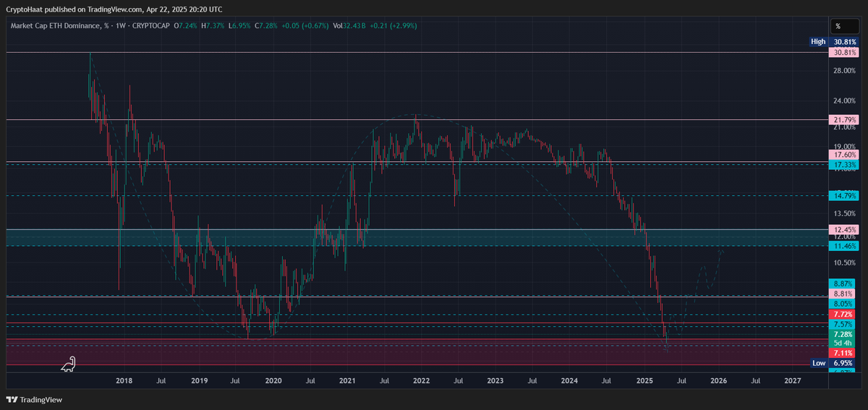Click the 2021 label on the time axis
The height and width of the screenshot is (410, 868).
click(347, 380)
